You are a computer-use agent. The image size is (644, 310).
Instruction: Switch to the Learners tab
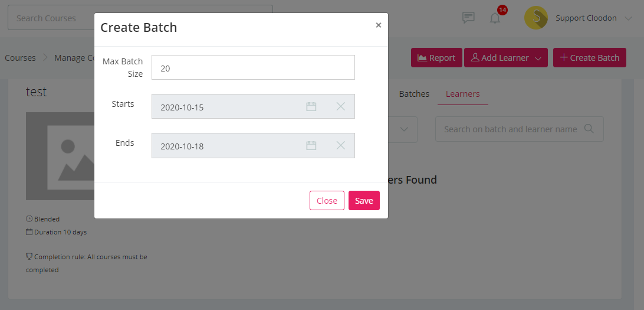pyautogui.click(x=463, y=94)
